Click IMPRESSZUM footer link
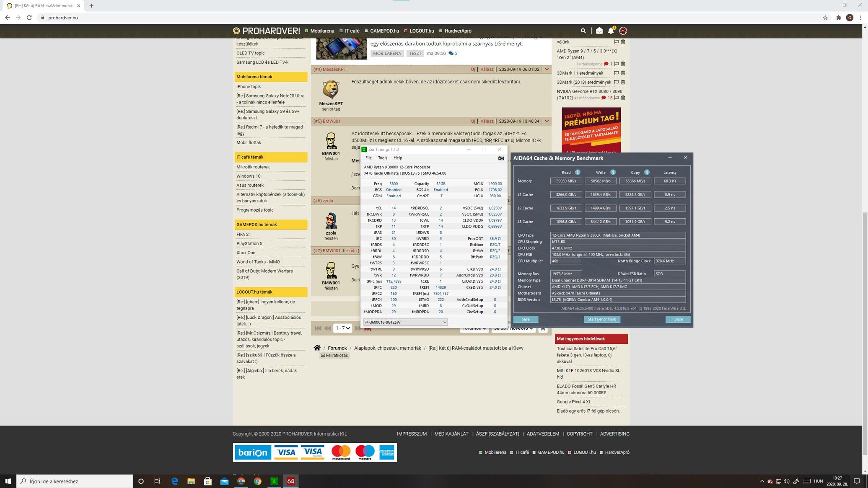The width and height of the screenshot is (868, 488). (412, 434)
